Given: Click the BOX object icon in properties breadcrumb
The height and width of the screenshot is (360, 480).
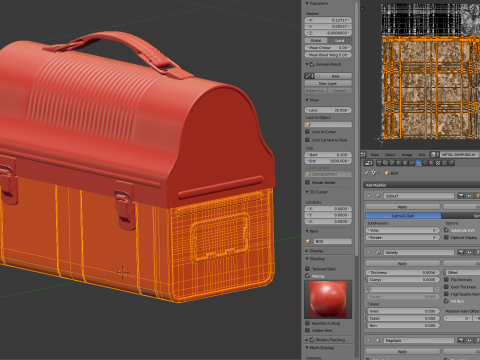Looking at the screenshot, I should coord(387,173).
